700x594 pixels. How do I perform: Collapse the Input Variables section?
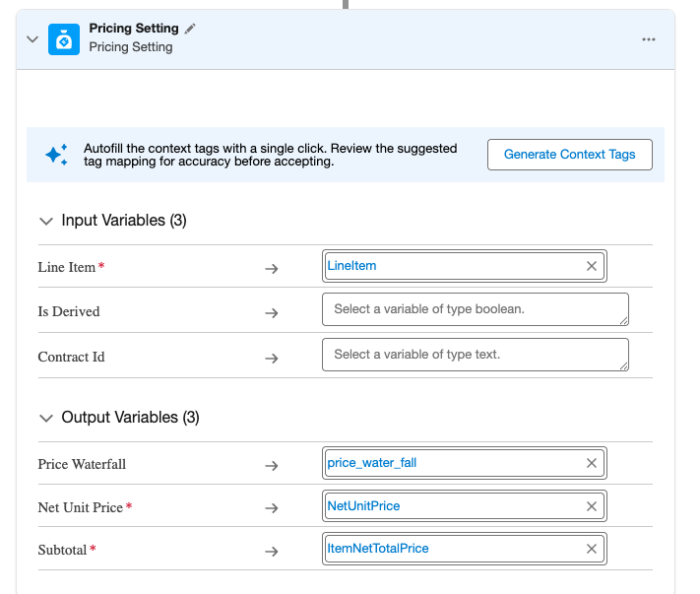45,221
